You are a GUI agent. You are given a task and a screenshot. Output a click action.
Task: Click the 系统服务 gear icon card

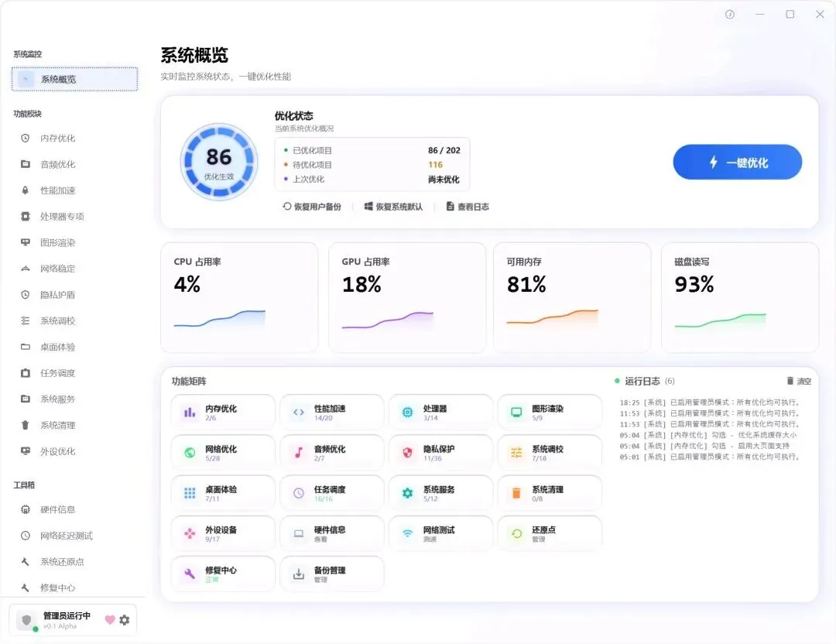(440, 493)
